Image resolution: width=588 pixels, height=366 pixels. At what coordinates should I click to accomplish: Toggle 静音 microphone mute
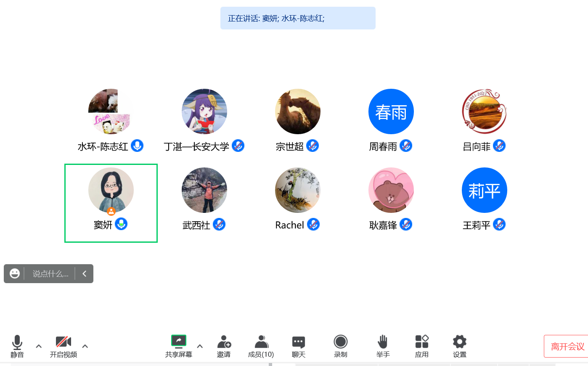pyautogui.click(x=17, y=342)
